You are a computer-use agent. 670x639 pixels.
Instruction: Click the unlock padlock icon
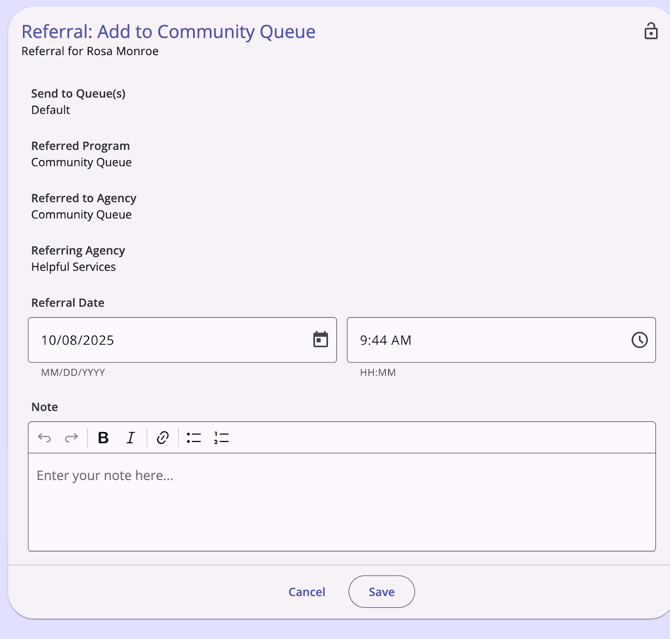pyautogui.click(x=650, y=31)
